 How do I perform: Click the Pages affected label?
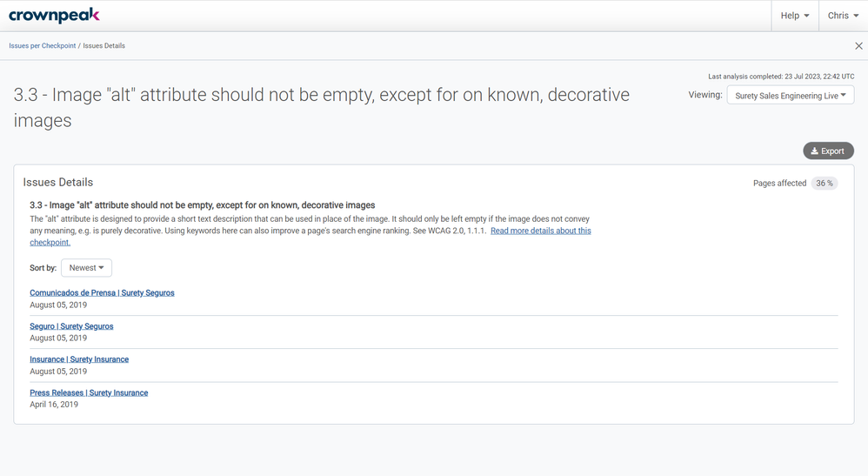pyautogui.click(x=779, y=184)
